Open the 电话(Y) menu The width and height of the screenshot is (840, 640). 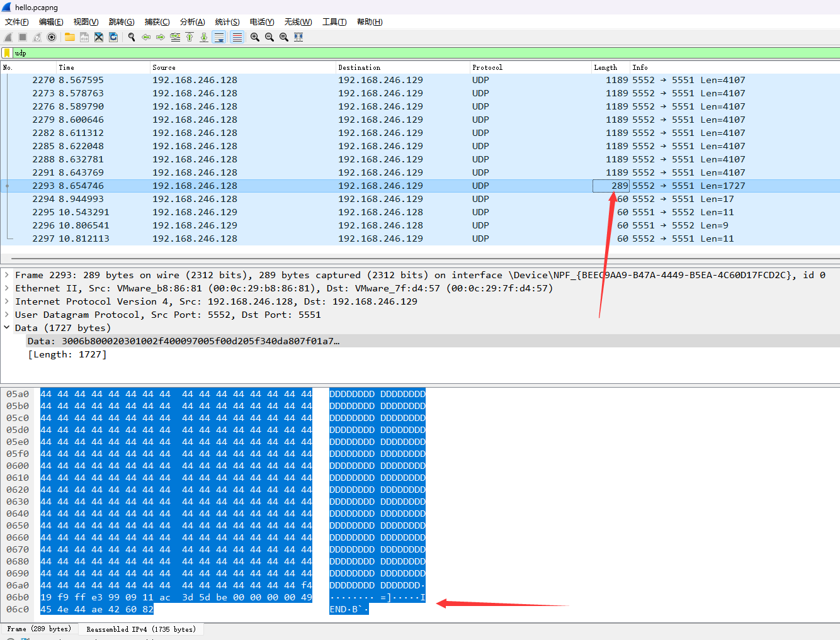[x=262, y=22]
